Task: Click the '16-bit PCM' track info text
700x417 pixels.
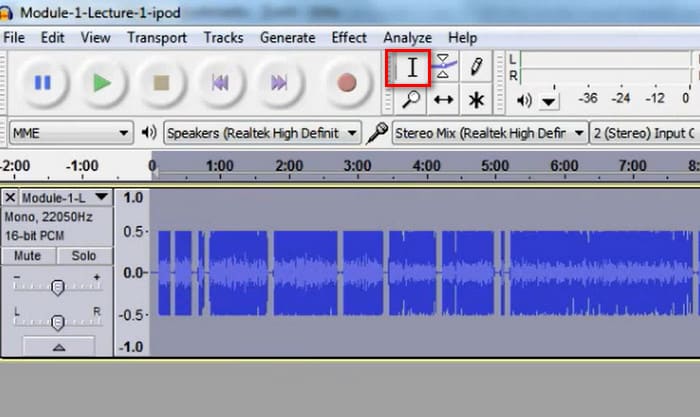Action: click(34, 235)
